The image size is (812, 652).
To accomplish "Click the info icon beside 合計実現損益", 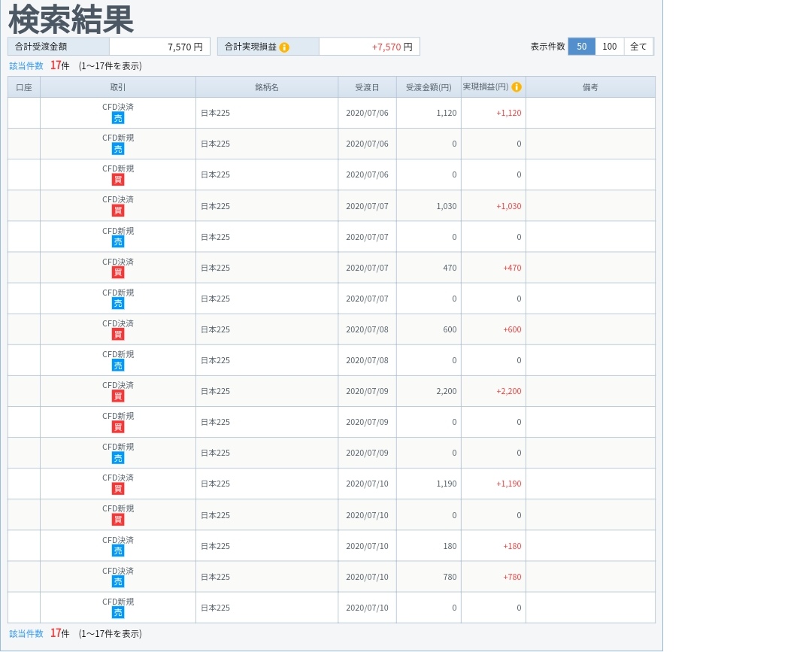I will 284,47.
